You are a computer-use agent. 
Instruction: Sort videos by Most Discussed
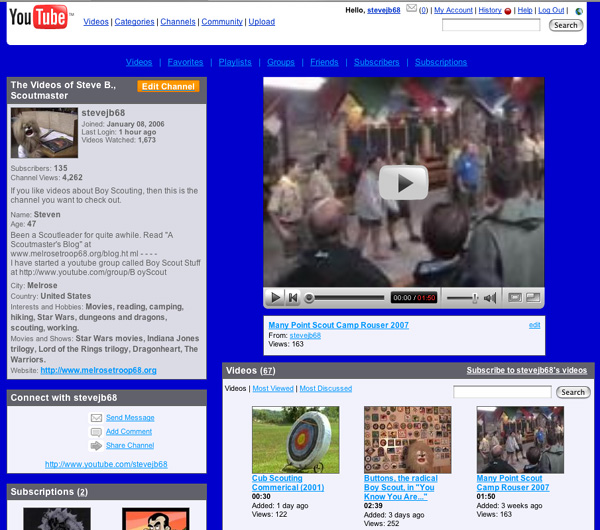(x=326, y=388)
